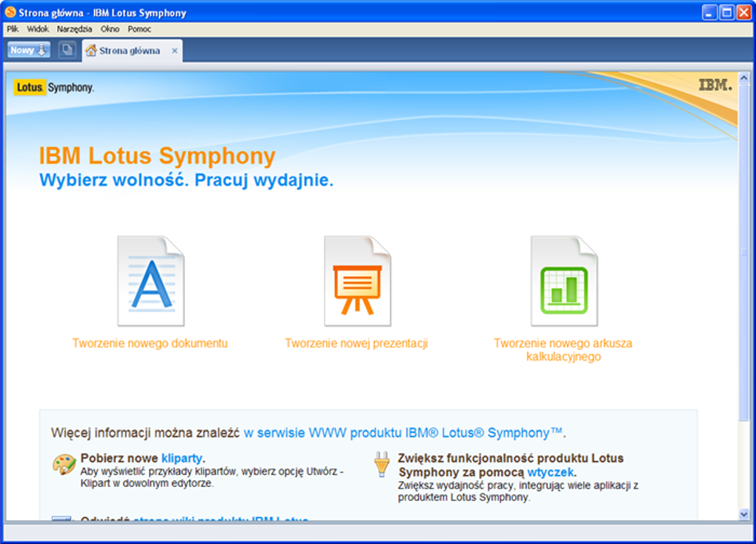Click the palette icon next to 'Pobierz nowe kliparty'
Image resolution: width=756 pixels, height=544 pixels.
tap(65, 461)
